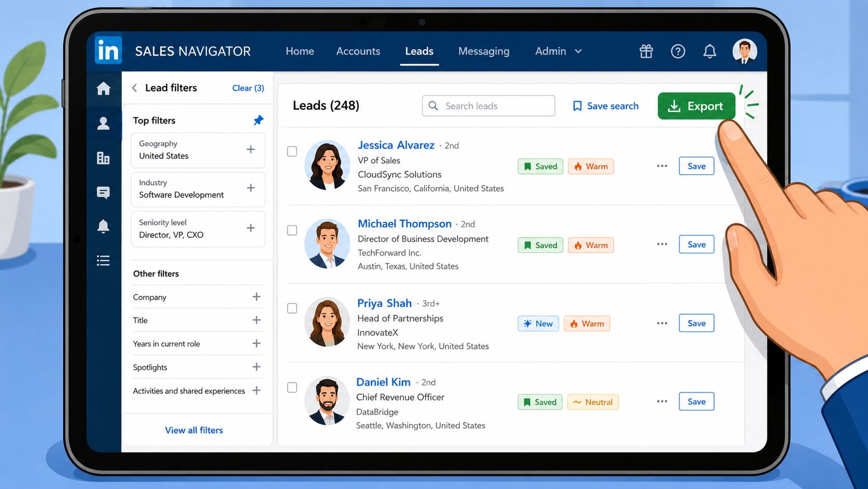
Task: Expand the Title filter
Action: [256, 320]
